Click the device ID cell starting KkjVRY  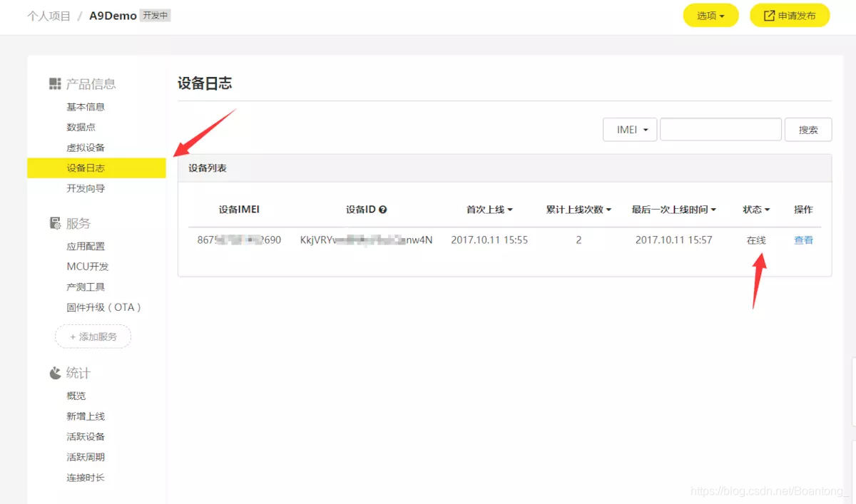(x=366, y=240)
